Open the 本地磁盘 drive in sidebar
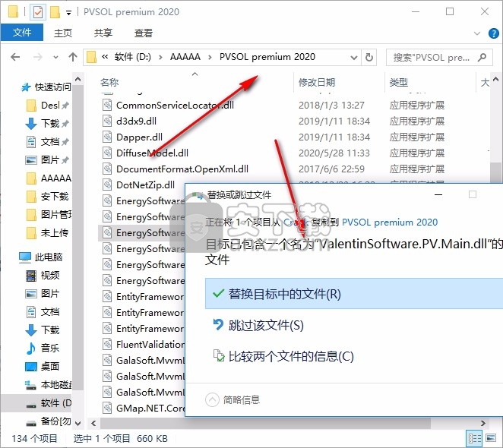 tap(49, 384)
